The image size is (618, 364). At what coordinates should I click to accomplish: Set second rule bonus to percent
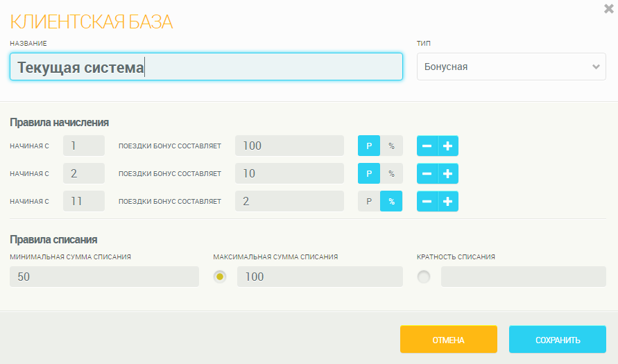click(x=391, y=173)
